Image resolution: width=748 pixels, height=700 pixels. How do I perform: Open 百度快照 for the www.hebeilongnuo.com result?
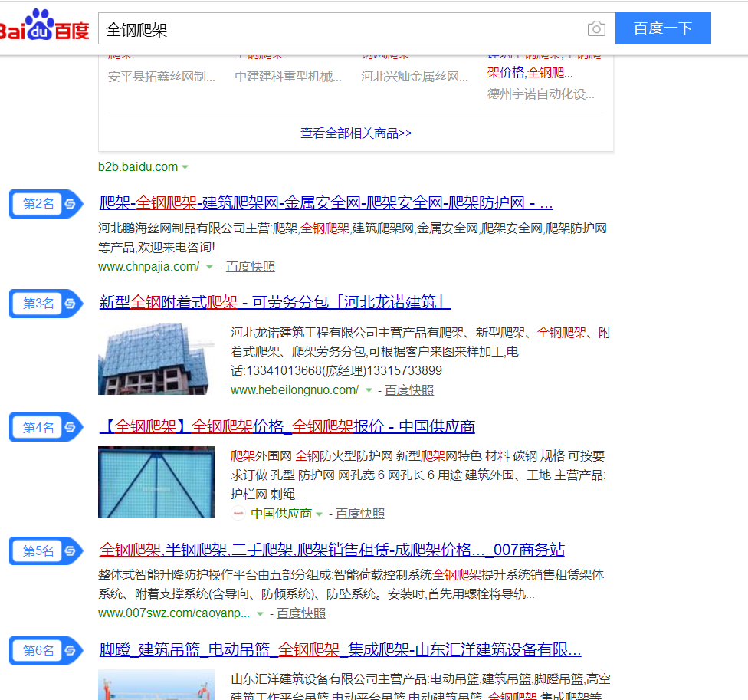(x=409, y=390)
